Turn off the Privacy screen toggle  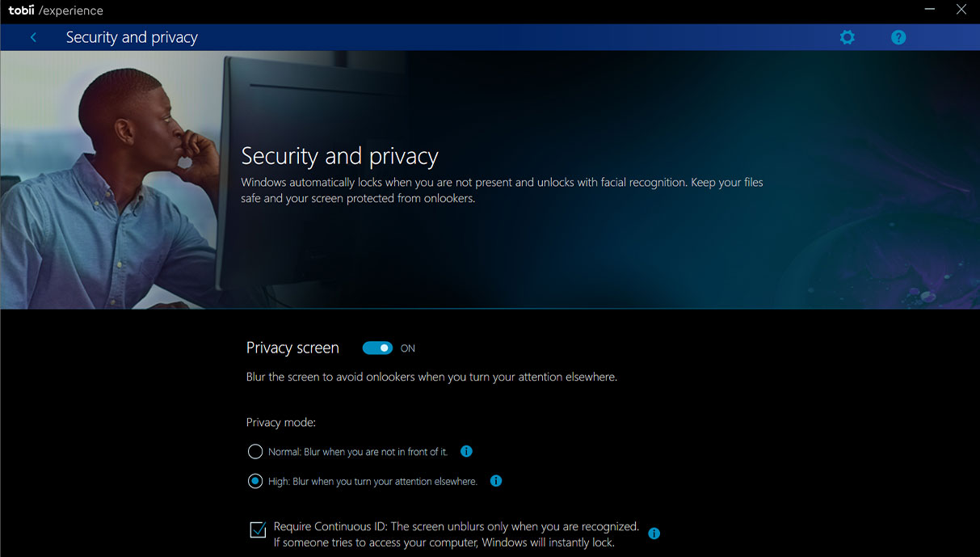[x=377, y=348]
